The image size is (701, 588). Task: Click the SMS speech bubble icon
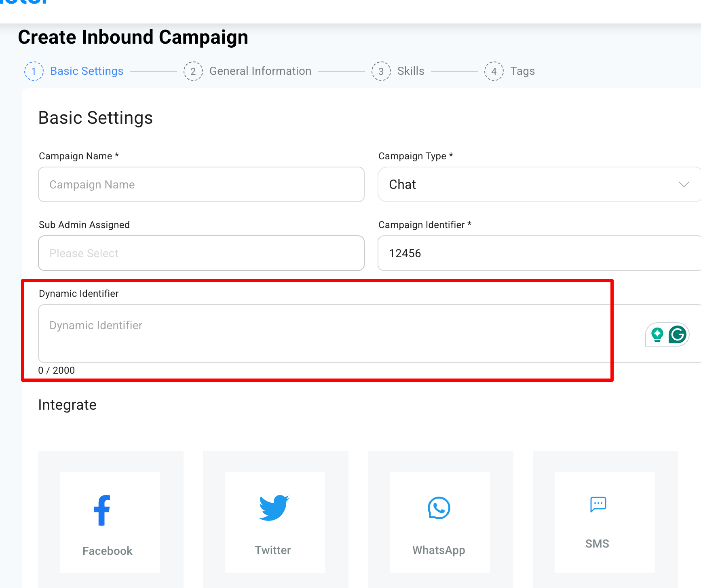click(x=598, y=504)
